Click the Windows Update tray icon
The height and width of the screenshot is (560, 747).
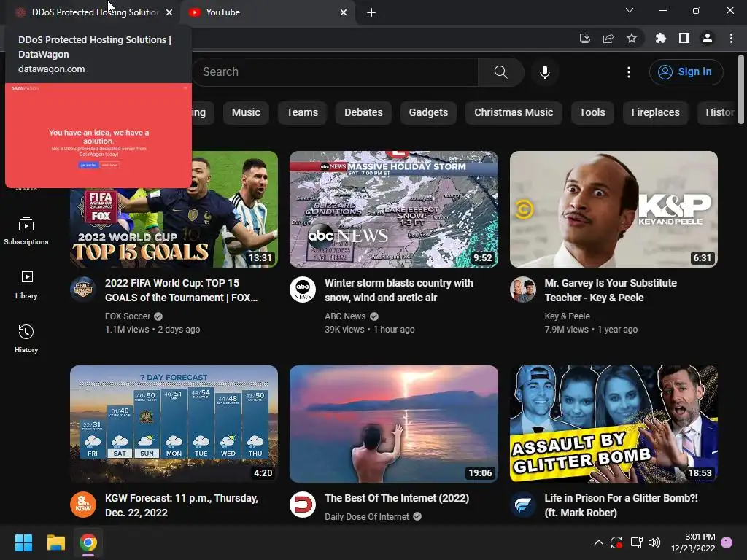616,542
